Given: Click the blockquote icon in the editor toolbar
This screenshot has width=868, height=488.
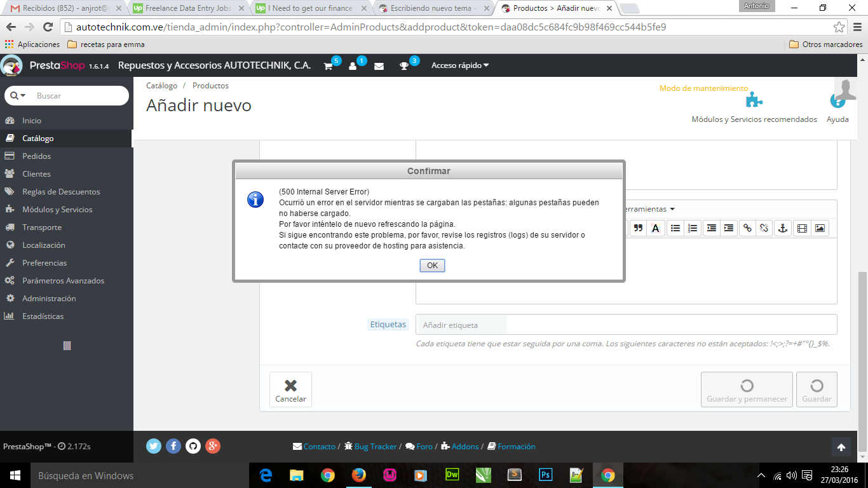Looking at the screenshot, I should [x=638, y=228].
